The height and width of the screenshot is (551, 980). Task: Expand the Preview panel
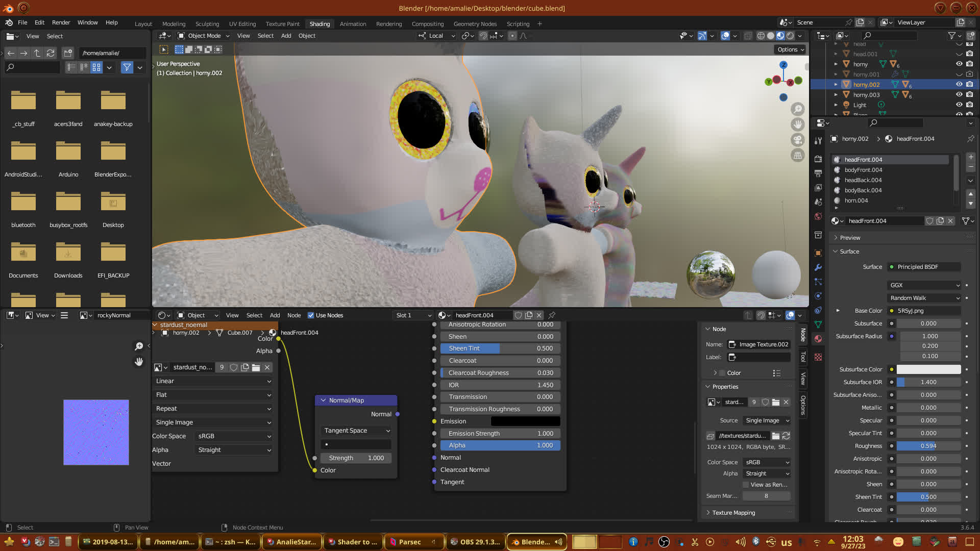850,238
